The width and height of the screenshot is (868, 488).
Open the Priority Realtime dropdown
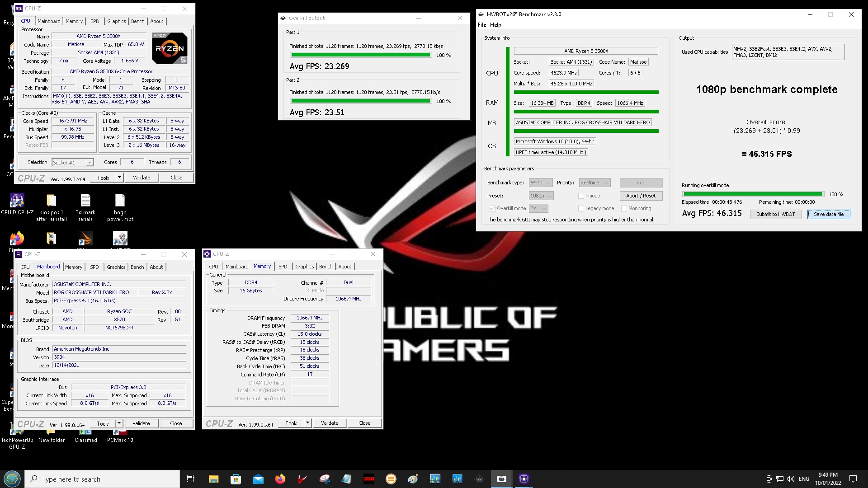[594, 183]
